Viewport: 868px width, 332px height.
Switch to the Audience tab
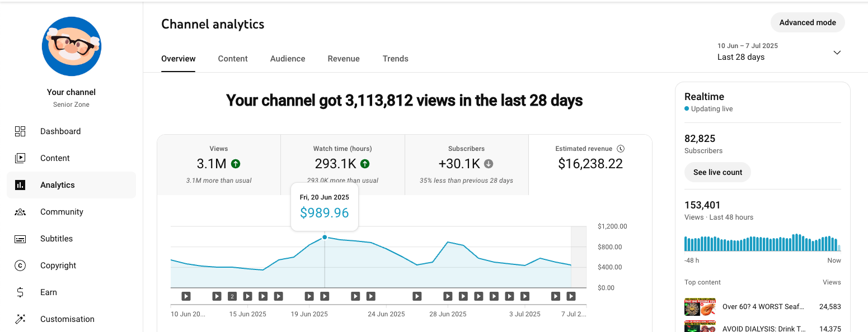[288, 59]
